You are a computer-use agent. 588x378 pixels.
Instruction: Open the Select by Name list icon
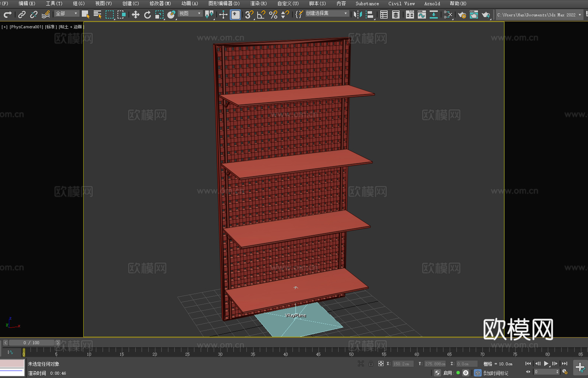(97, 14)
